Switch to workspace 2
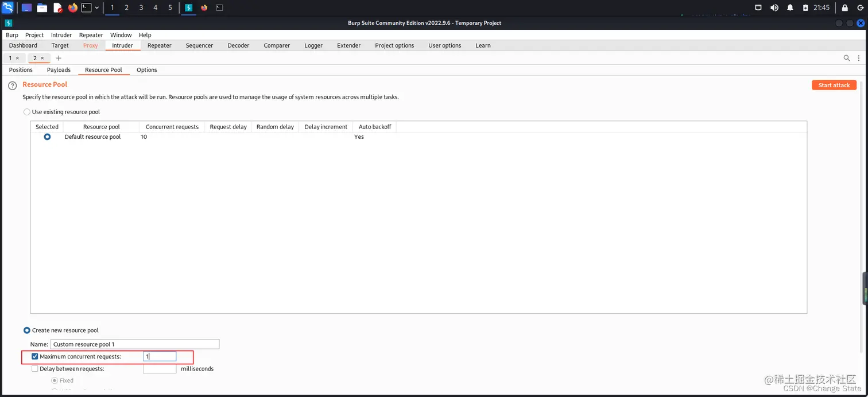 click(126, 7)
